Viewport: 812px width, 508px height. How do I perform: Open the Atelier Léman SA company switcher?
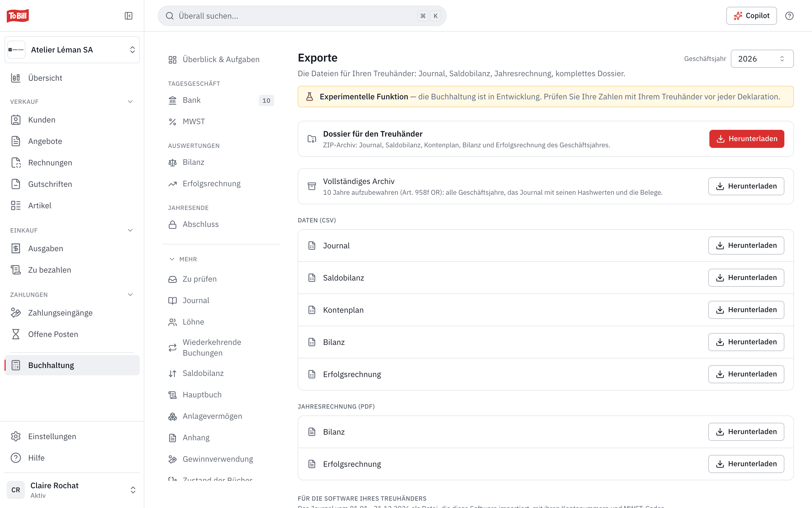[72, 50]
